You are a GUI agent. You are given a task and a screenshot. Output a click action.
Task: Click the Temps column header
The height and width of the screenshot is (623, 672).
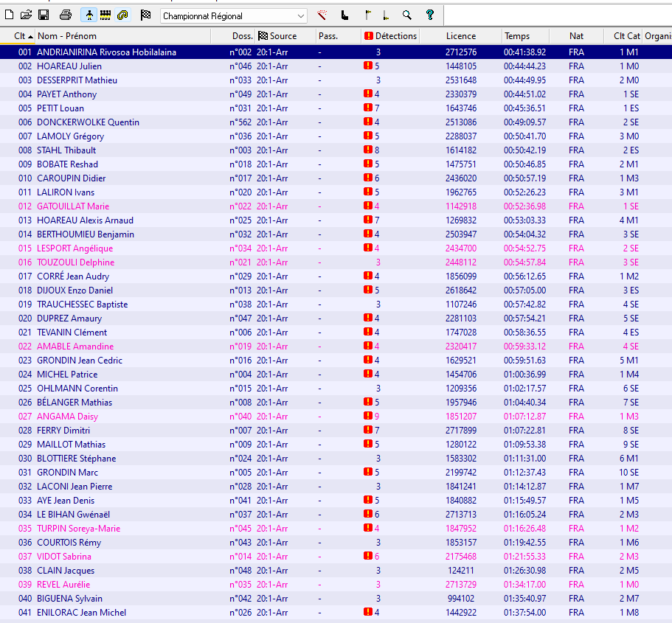tap(526, 36)
